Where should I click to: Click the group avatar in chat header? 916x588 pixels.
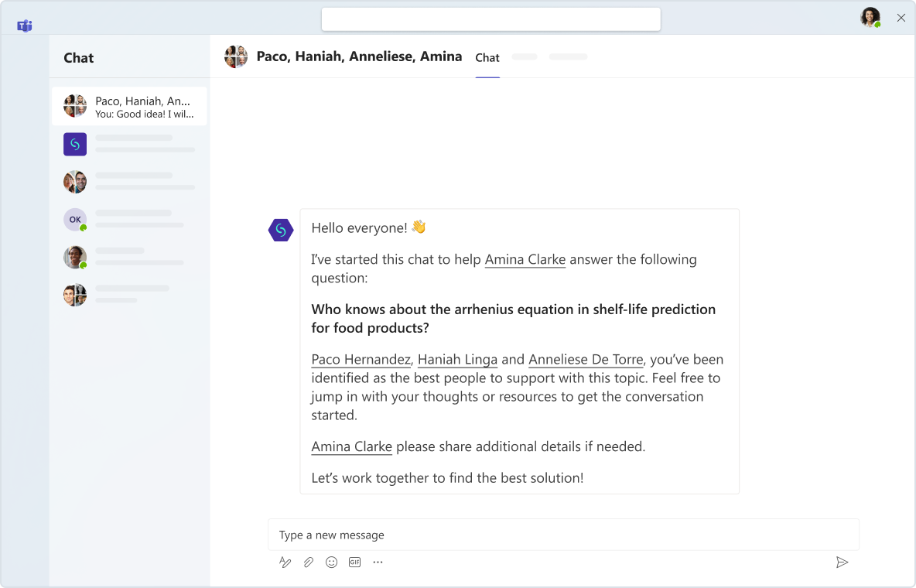pos(236,56)
